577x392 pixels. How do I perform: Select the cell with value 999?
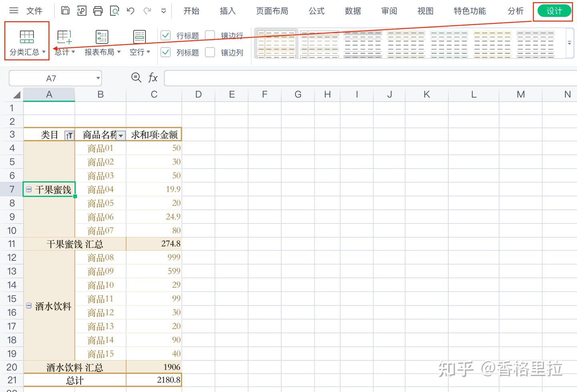tap(154, 257)
